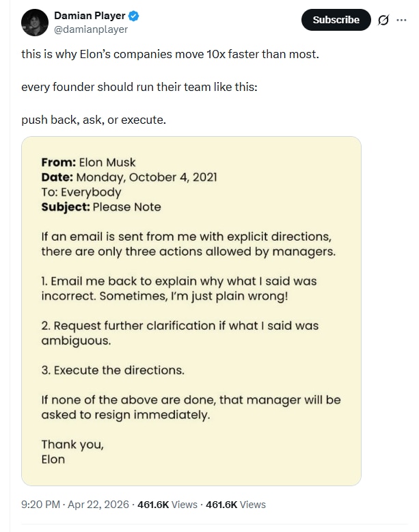Screen dimensions: 419x532
Task: Open the Elon Musk email image
Action: (x=191, y=311)
